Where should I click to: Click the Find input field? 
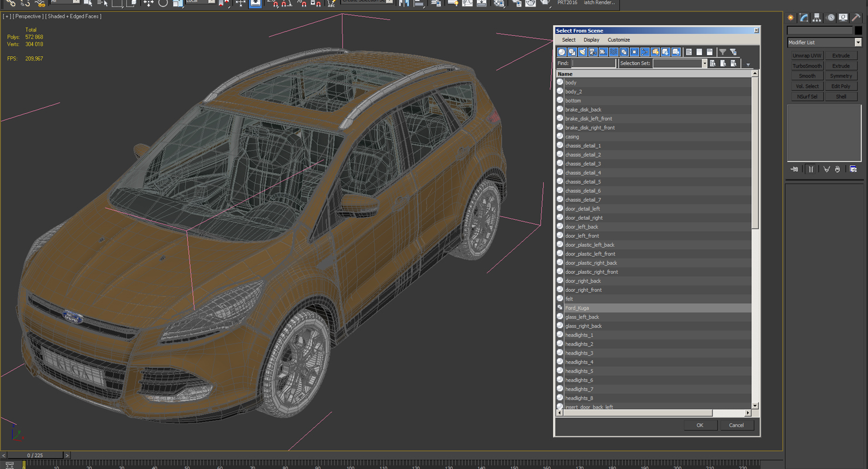click(594, 63)
